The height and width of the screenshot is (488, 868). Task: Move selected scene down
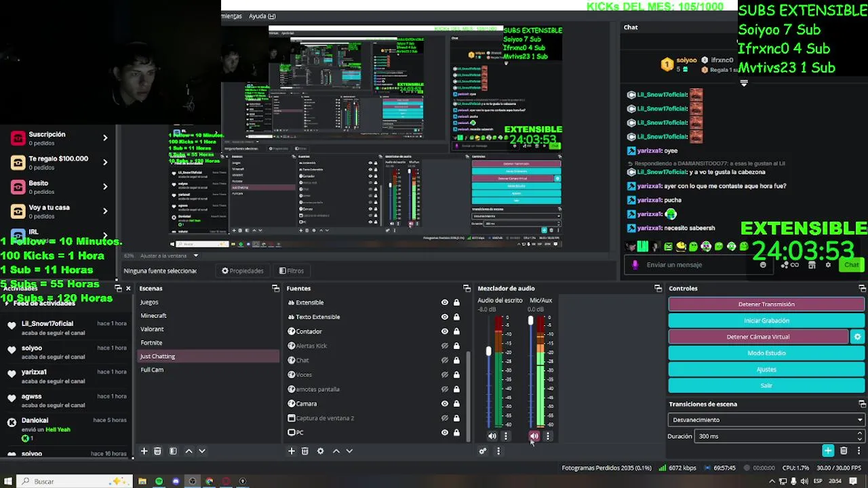point(201,451)
